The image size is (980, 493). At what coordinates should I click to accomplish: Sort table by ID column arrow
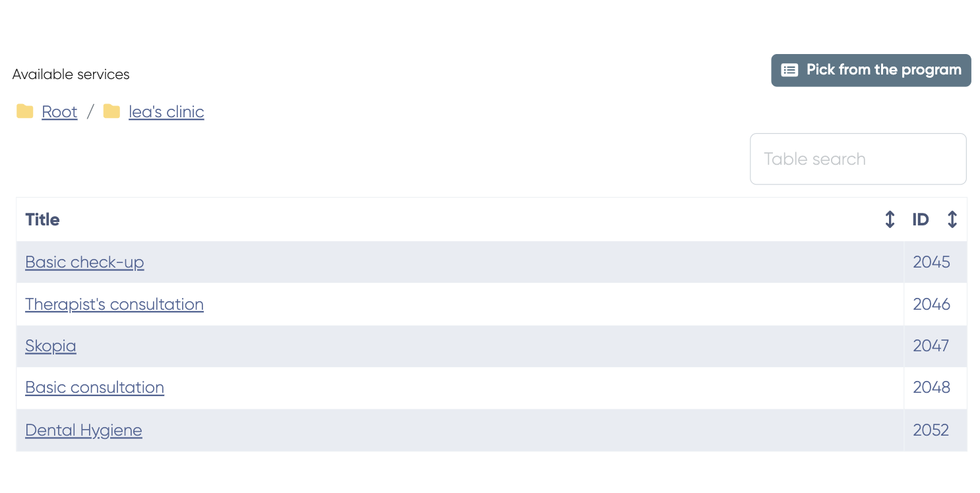click(x=952, y=219)
